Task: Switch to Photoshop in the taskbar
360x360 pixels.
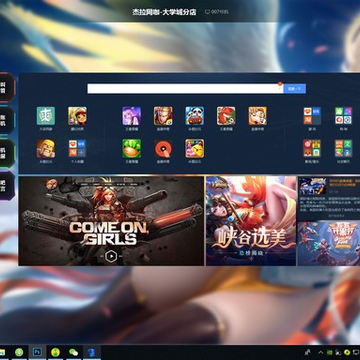Action: (x=37, y=352)
